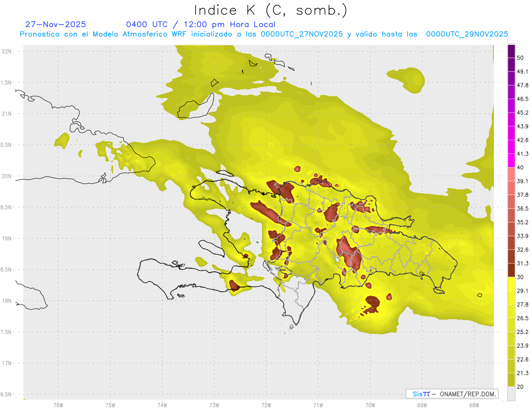Viewport: 532px width, 411px height.
Task: Click the latitude axis label "19N"
Action: coord(6,239)
